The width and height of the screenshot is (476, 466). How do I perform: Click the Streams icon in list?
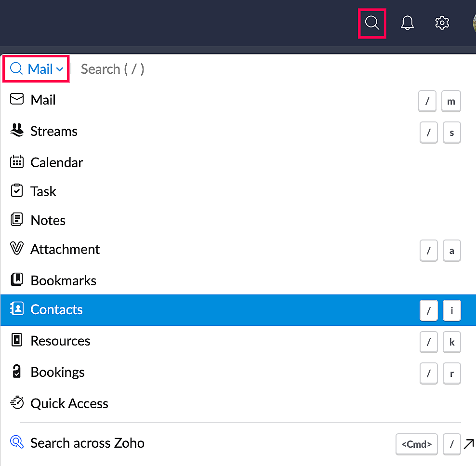[17, 131]
